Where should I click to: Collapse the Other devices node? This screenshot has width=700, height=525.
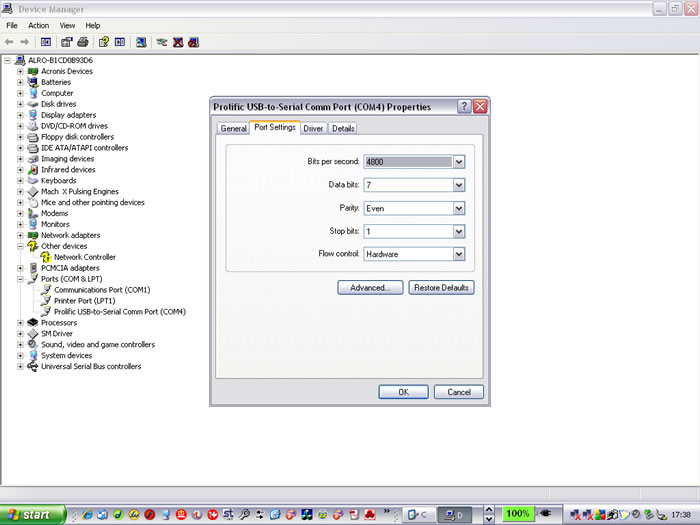(20, 246)
